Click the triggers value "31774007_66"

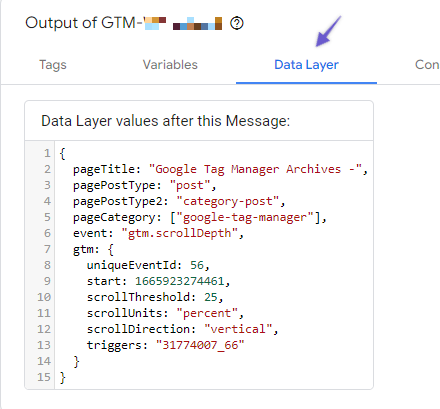pyautogui.click(x=200, y=345)
